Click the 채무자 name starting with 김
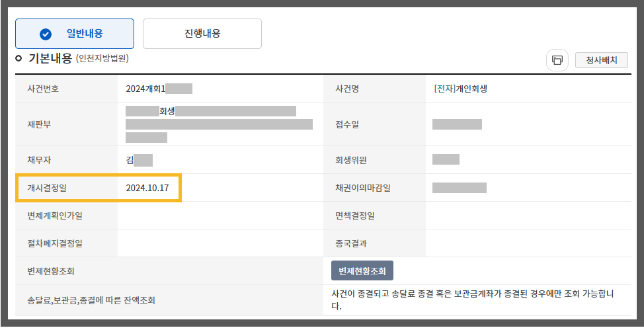 click(130, 159)
